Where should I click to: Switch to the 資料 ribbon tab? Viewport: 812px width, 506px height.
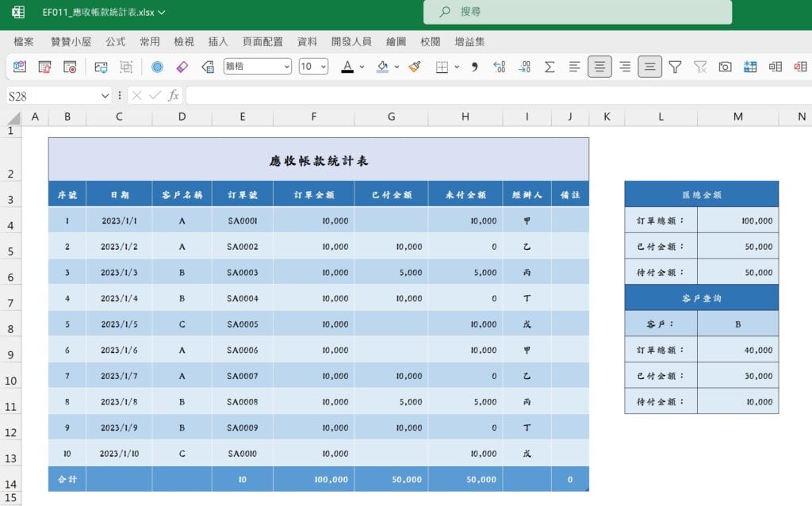click(307, 41)
